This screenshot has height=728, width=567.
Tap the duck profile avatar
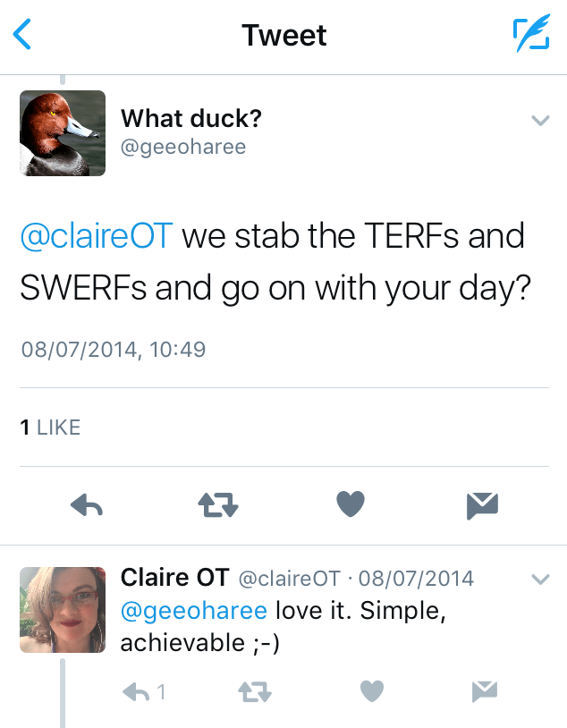point(63,133)
